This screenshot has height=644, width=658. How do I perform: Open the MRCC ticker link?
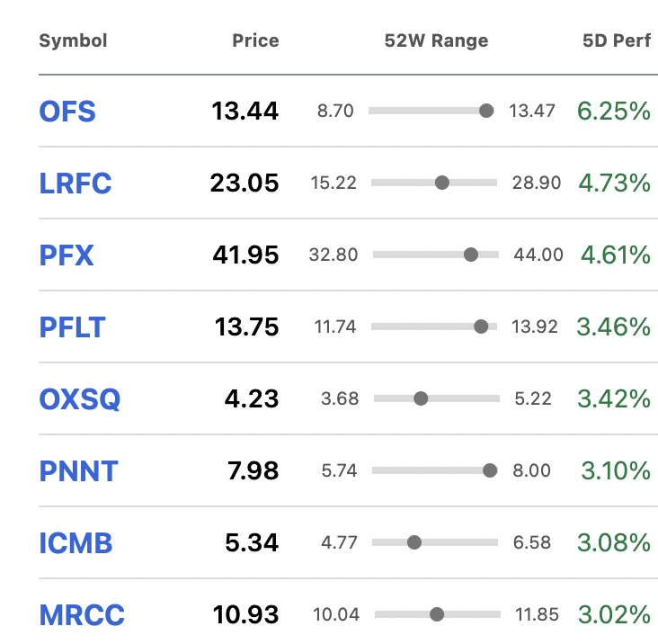pos(82,614)
